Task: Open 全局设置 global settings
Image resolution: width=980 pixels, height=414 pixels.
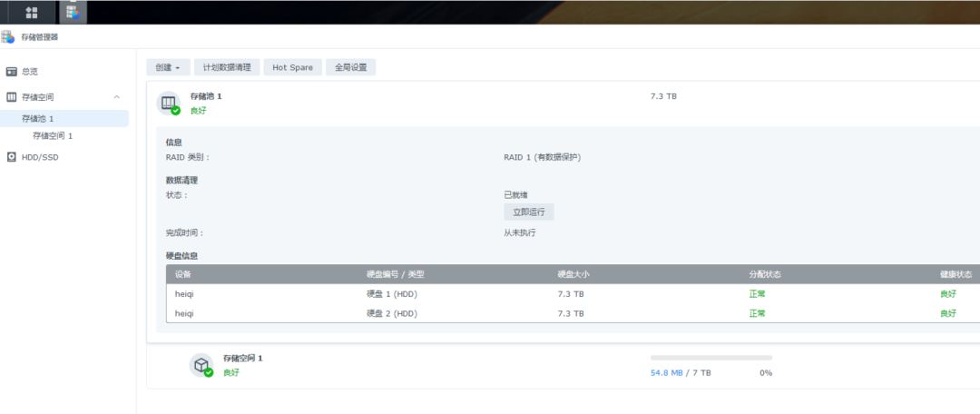Action: point(350,67)
